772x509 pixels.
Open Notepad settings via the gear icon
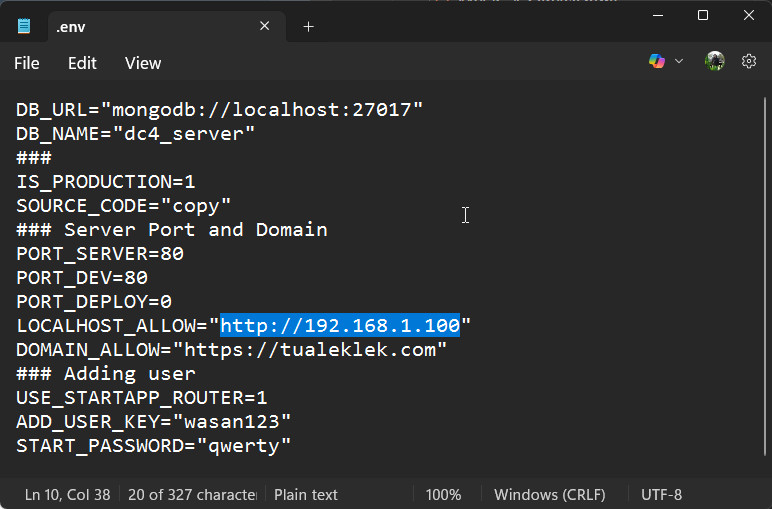click(x=748, y=62)
